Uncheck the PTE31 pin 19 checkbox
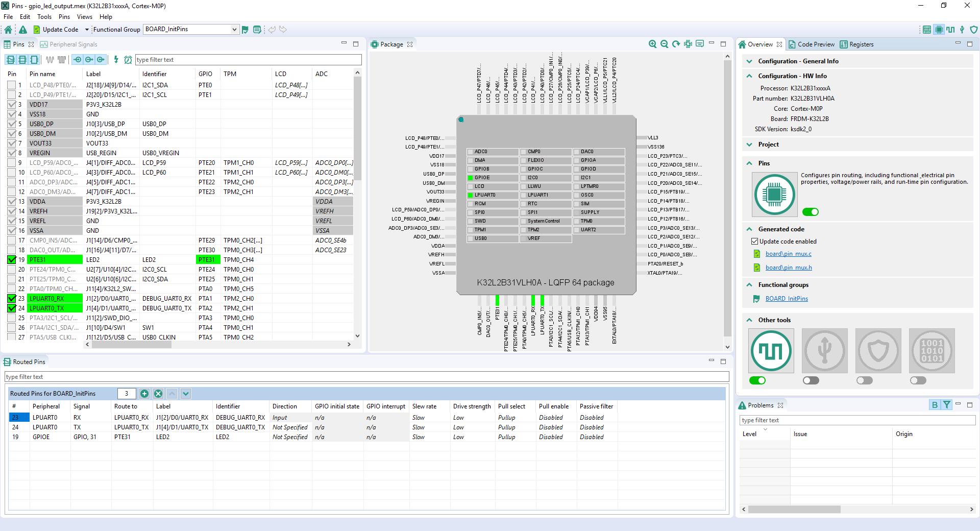The image size is (980, 531). (x=12, y=260)
